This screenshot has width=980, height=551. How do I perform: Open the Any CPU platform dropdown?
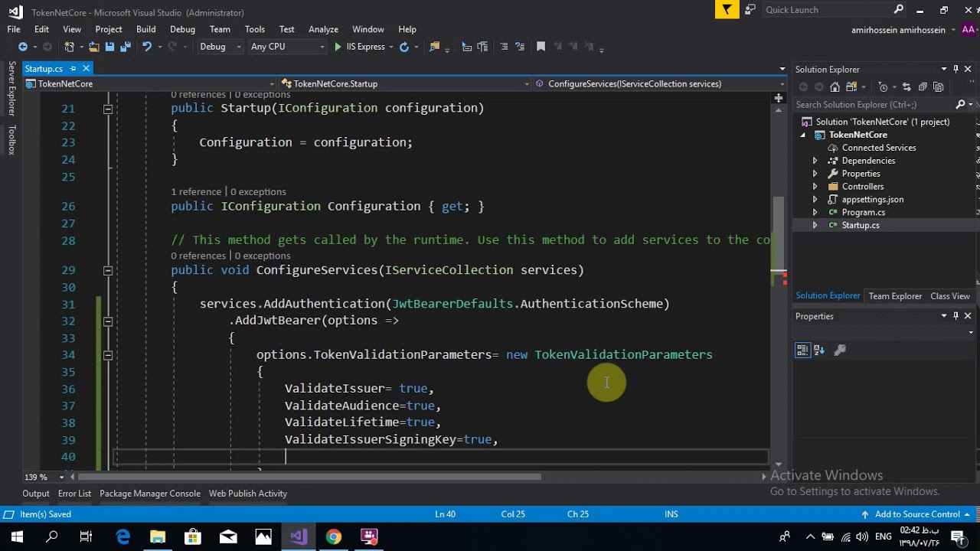[287, 47]
